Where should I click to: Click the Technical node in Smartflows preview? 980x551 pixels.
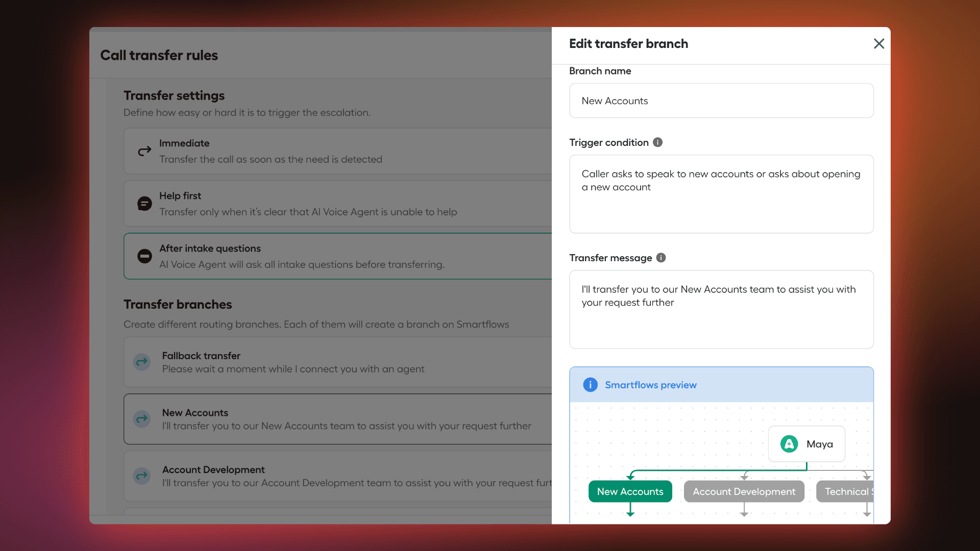click(x=845, y=491)
